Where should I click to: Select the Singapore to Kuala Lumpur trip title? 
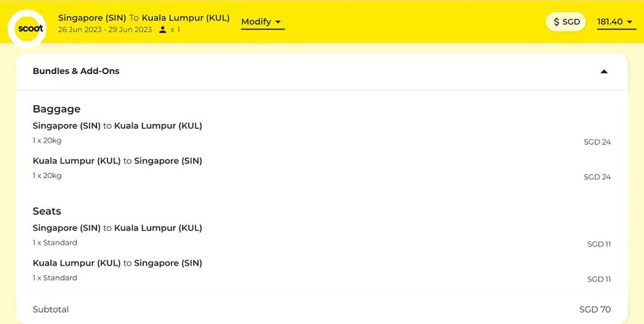click(144, 18)
